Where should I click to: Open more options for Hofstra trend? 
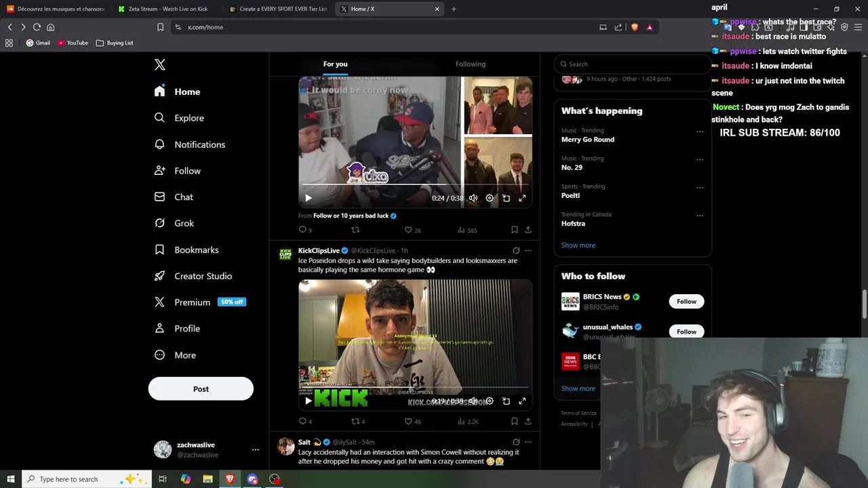click(700, 216)
